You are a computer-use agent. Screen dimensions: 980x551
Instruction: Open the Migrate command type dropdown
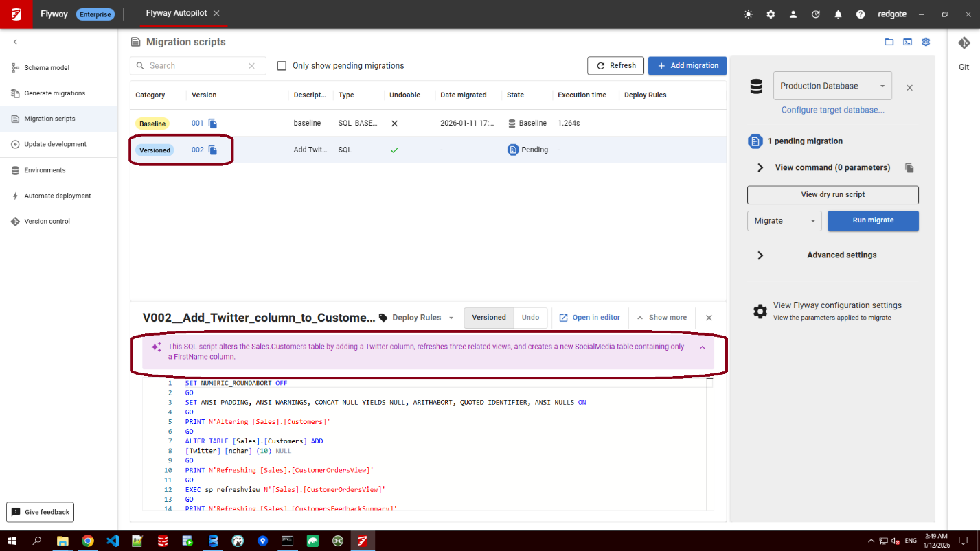(784, 221)
